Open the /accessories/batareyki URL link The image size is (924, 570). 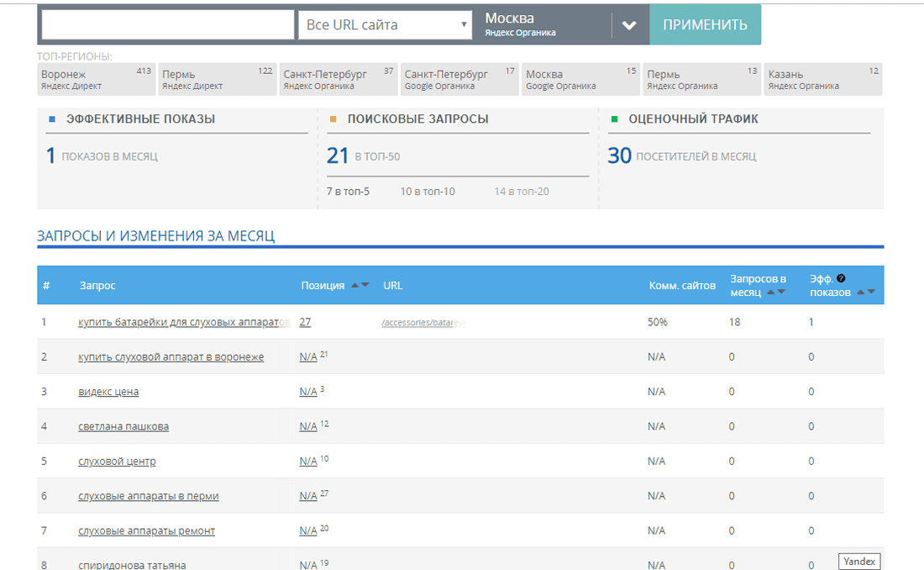click(x=424, y=321)
